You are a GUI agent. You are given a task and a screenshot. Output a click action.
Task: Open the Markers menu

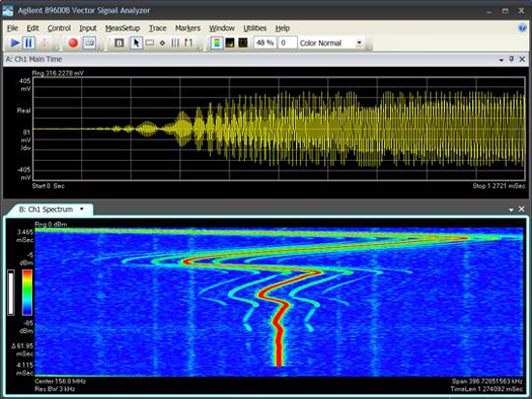point(188,28)
